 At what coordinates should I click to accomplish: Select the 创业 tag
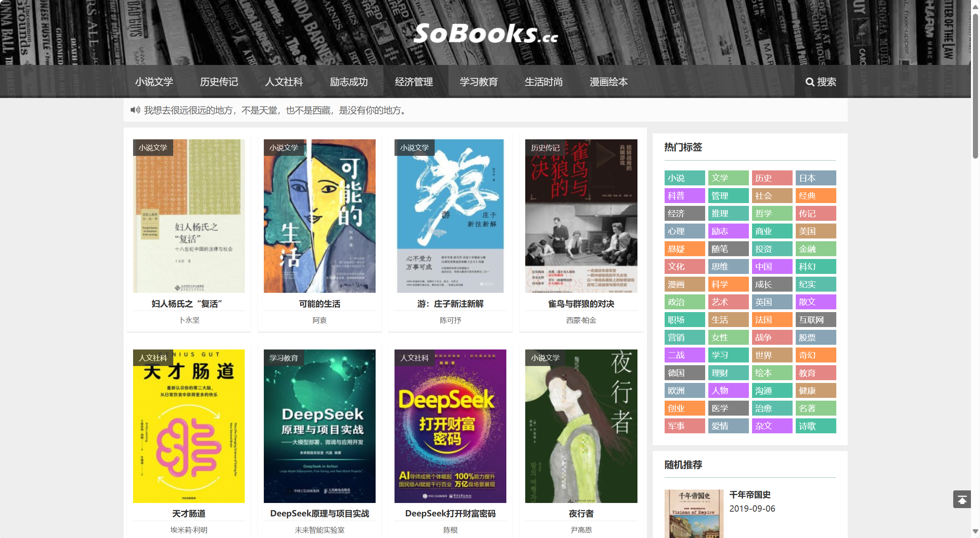point(685,408)
